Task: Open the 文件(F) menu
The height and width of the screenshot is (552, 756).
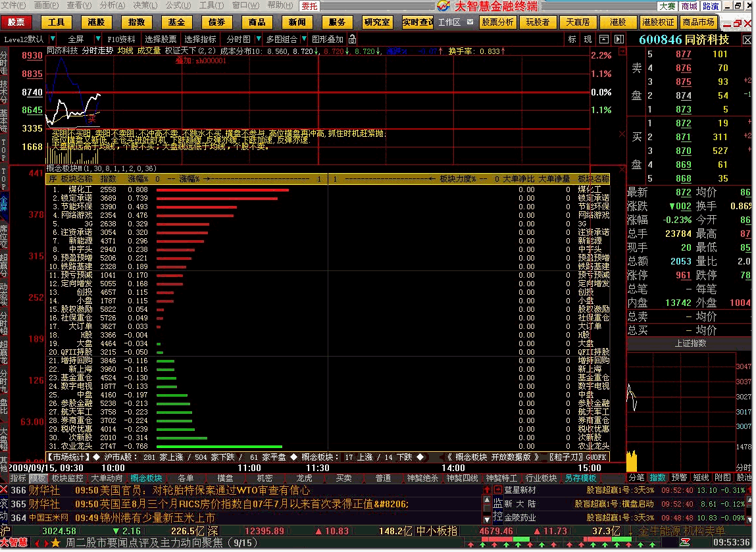Action: 14,5
